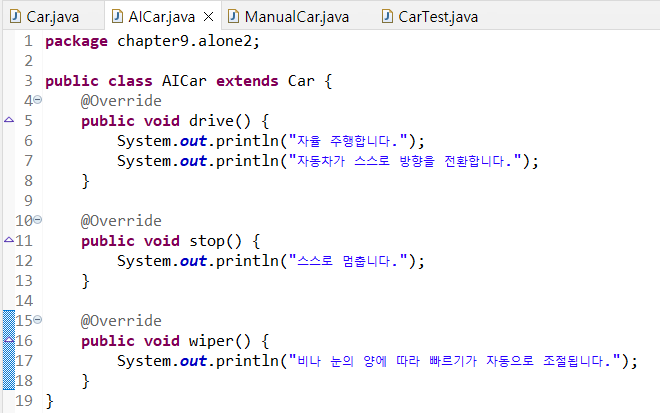
Task: Click the override marker beside the wiper() method
Action: click(9, 341)
